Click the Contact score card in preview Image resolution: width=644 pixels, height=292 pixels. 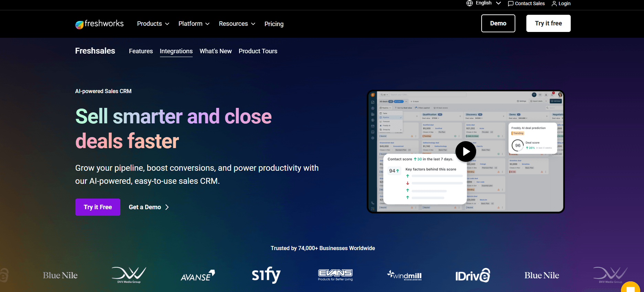pyautogui.click(x=425, y=179)
